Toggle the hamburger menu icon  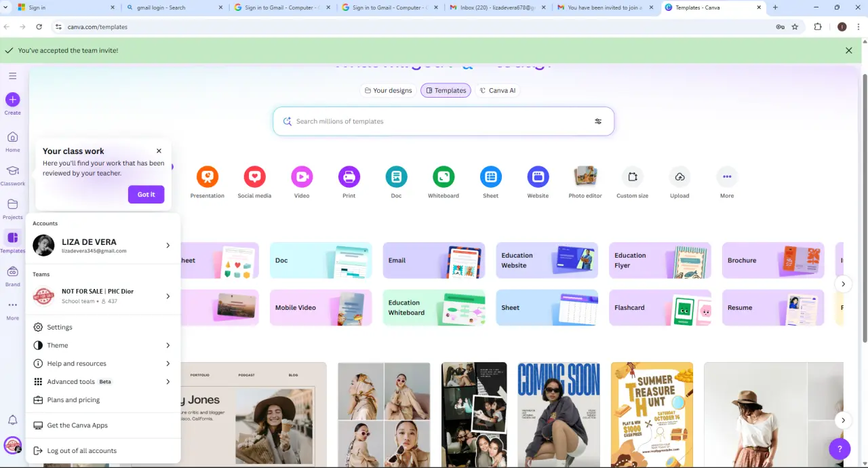pyautogui.click(x=12, y=76)
